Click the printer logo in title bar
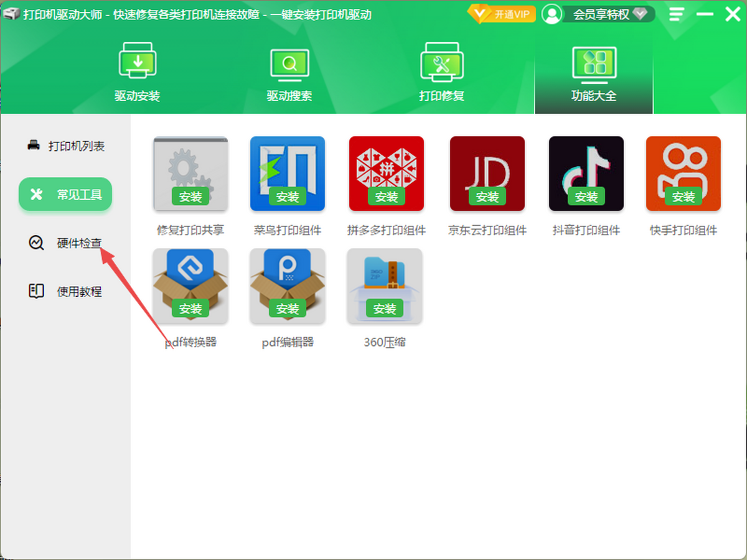The image size is (747, 560). [11, 14]
